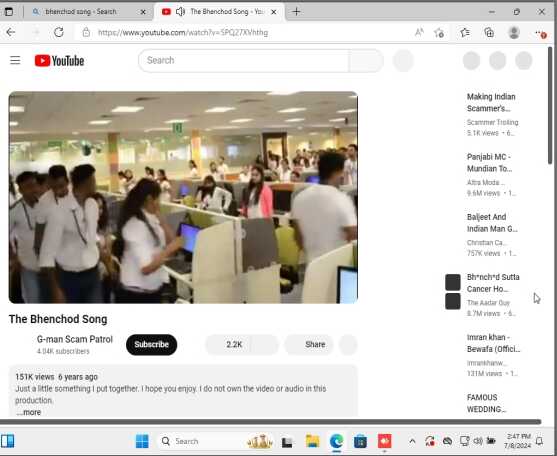The image size is (557, 456).
Task: Click the horizontal scrollbar at the bottom
Action: click(270, 422)
